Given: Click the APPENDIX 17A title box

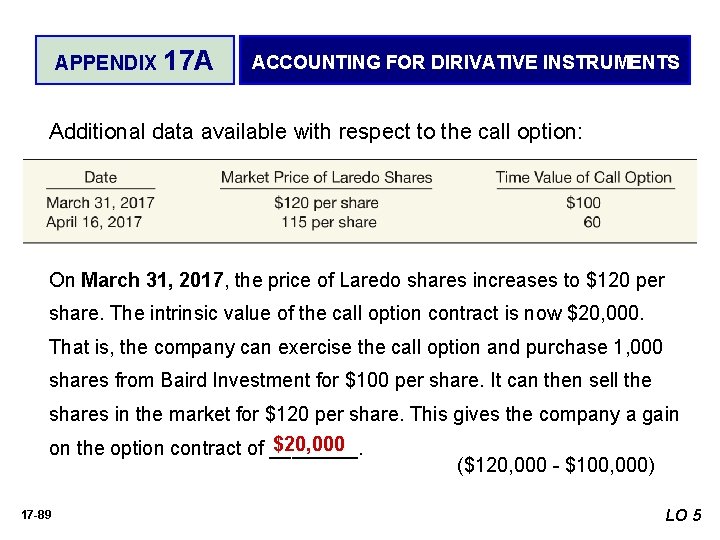Looking at the screenshot, I should 135,60.
